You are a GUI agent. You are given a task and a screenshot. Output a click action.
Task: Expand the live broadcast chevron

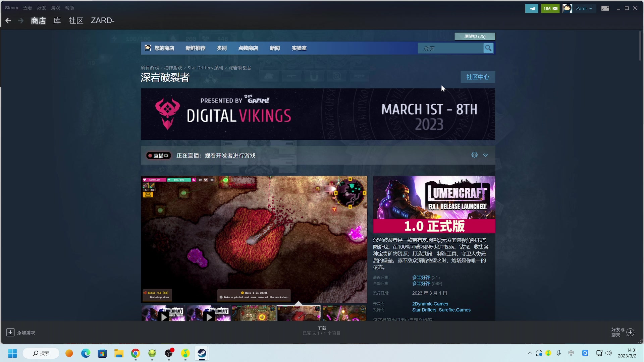pos(485,155)
